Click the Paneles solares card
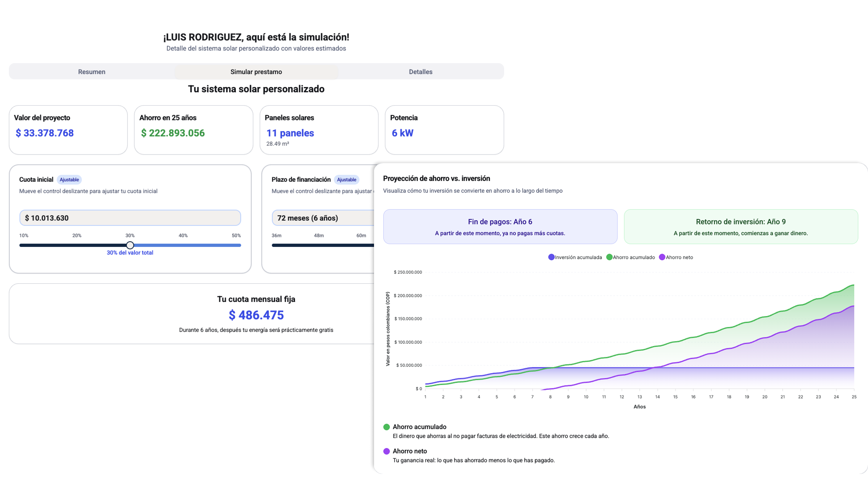Image resolution: width=868 pixels, height=493 pixels. [x=319, y=130]
